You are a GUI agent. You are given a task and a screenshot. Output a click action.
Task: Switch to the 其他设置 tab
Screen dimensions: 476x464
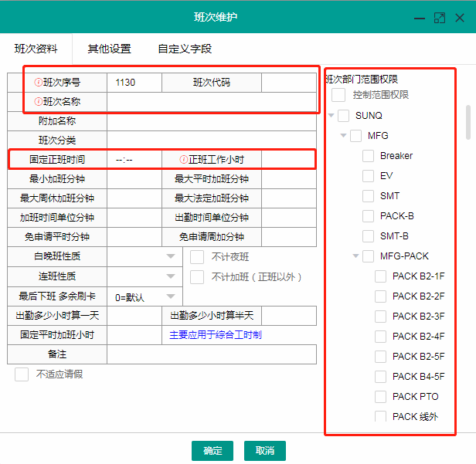tap(109, 49)
